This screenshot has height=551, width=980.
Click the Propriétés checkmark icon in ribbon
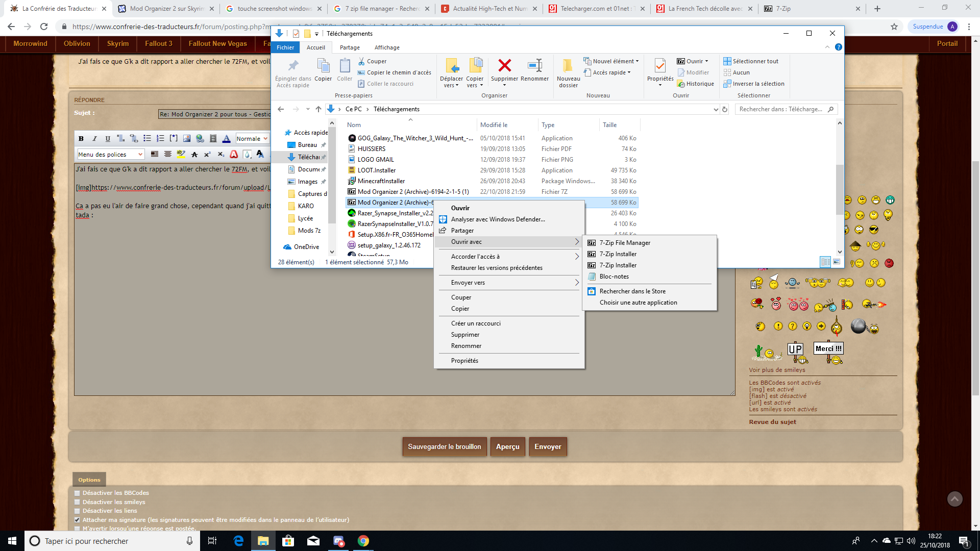[x=660, y=65]
